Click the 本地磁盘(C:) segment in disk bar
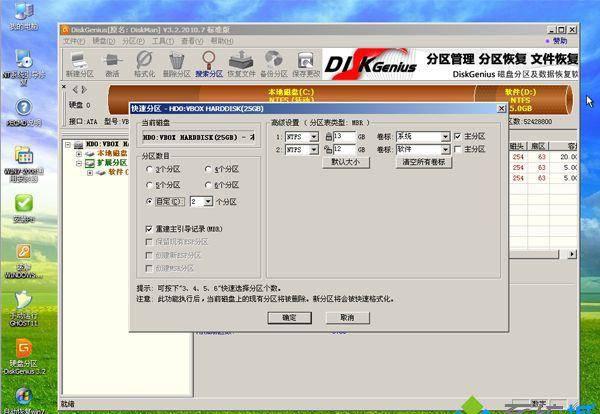The height and width of the screenshot is (414, 600). point(292,95)
